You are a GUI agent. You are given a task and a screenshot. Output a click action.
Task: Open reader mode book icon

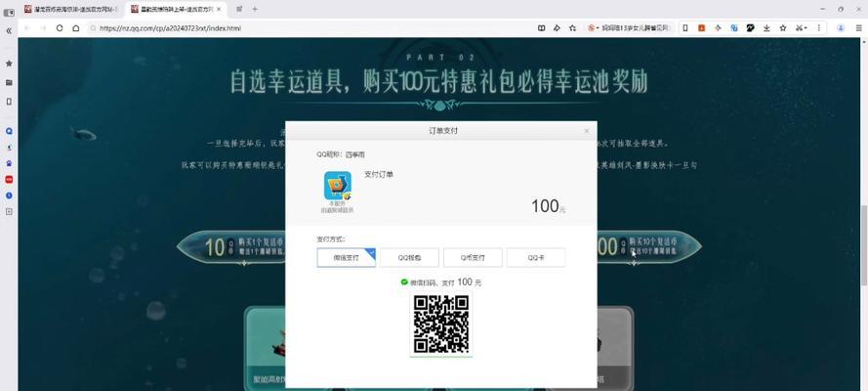(541, 27)
